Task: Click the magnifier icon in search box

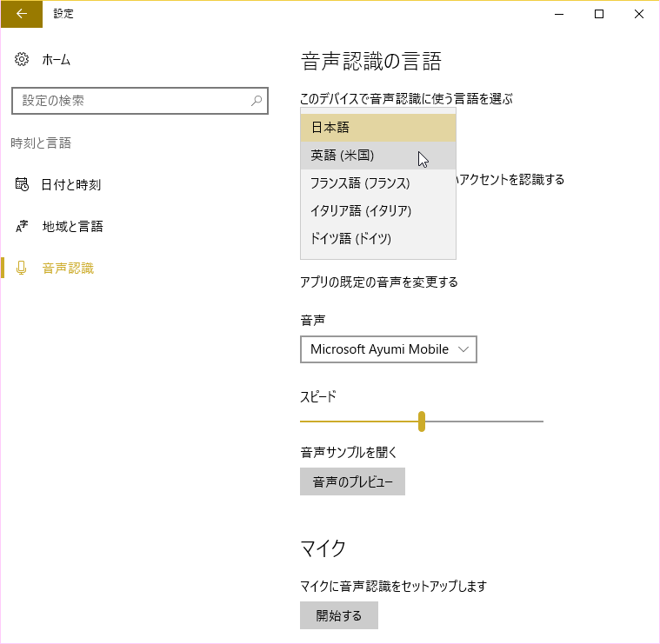Action: coord(257,101)
